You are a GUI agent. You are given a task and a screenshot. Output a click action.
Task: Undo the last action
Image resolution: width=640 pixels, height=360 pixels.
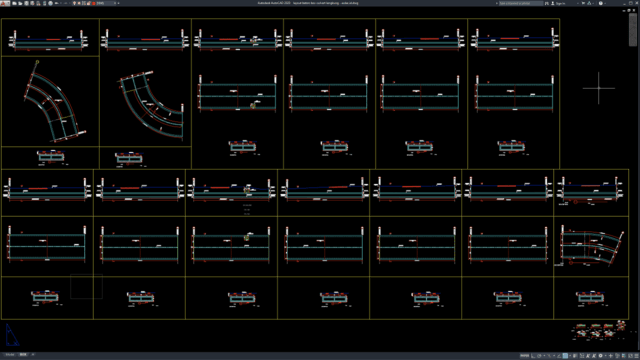pos(57,3)
